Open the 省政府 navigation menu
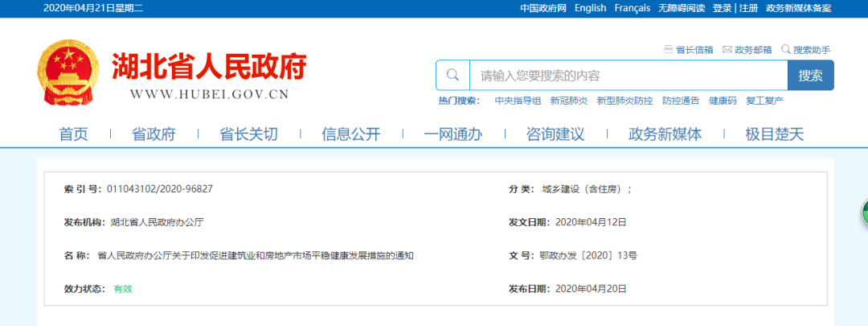The image size is (868, 326). (154, 134)
